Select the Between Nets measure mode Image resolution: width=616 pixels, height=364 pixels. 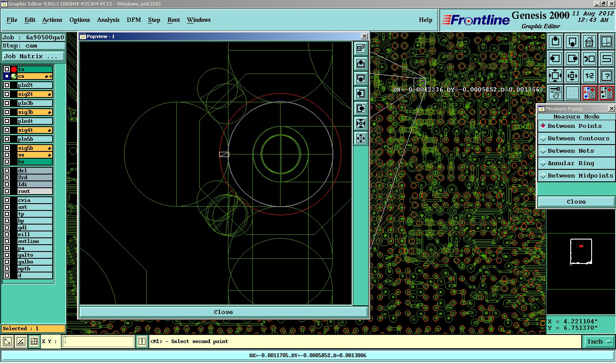pos(576,151)
